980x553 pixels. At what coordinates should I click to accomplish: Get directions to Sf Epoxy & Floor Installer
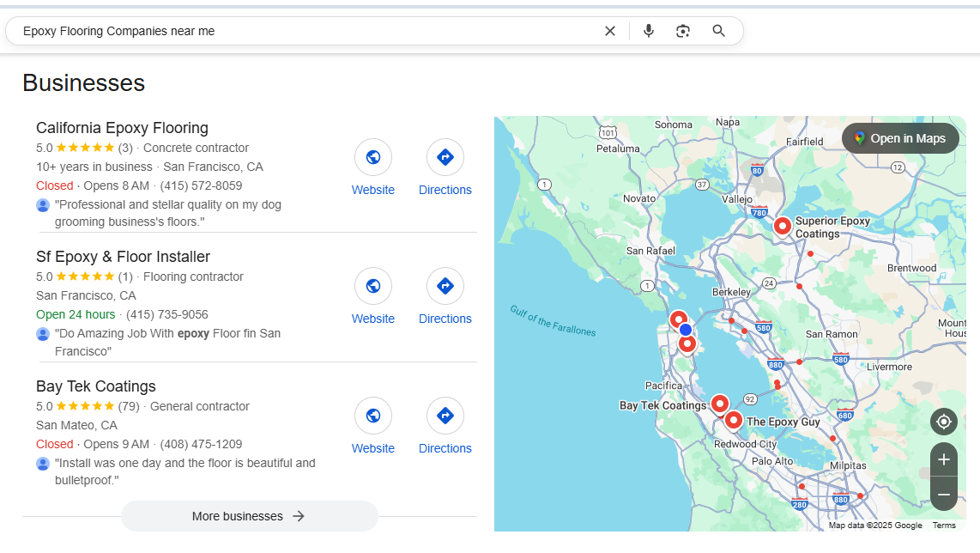click(445, 286)
